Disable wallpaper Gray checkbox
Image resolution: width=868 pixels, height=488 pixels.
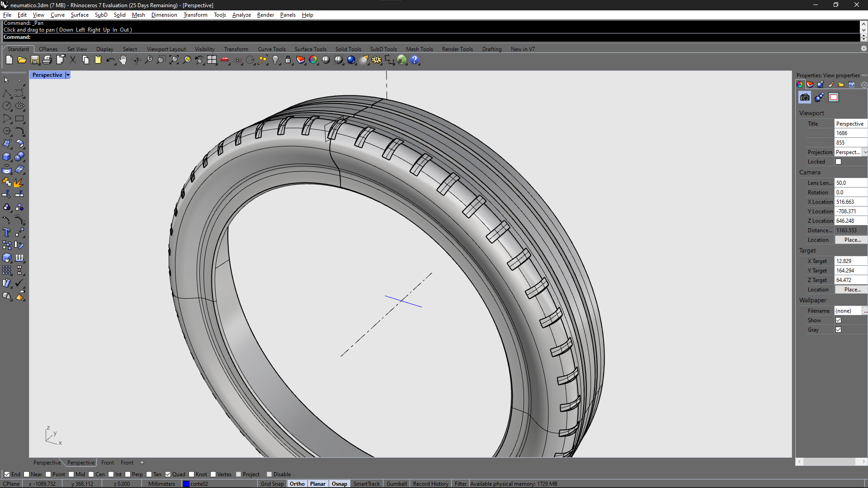coord(838,330)
